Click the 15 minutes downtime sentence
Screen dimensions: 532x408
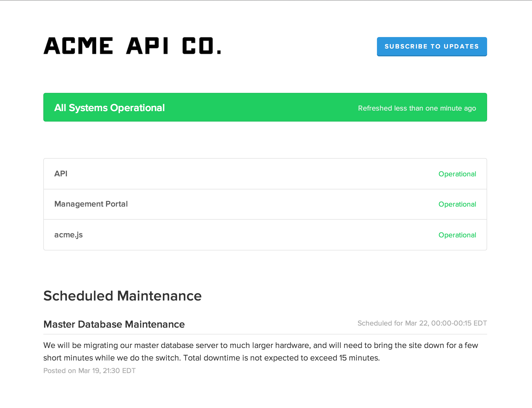coord(281,358)
